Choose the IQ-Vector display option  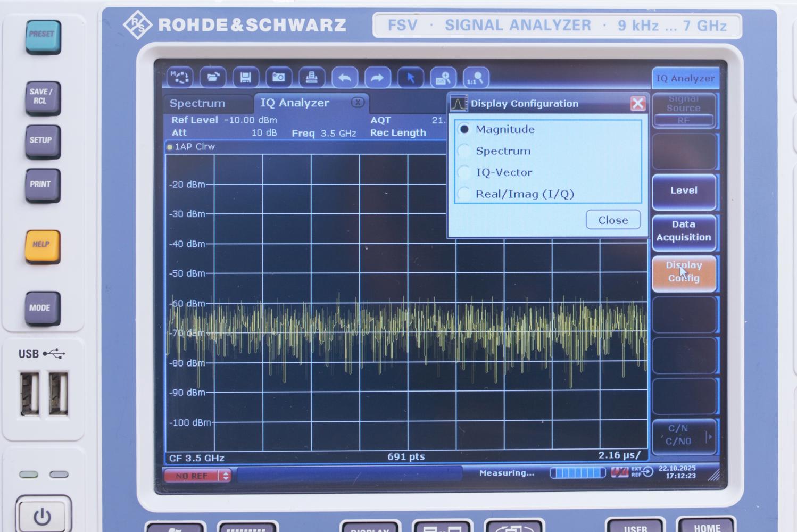click(x=463, y=172)
